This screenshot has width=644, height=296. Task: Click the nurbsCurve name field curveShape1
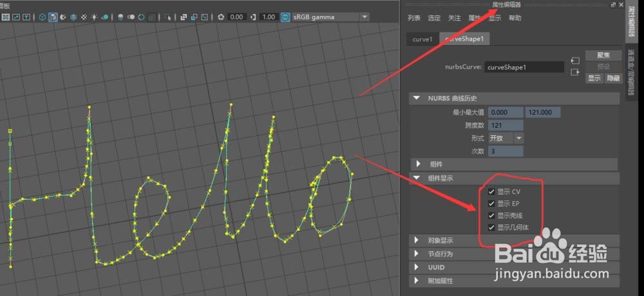pos(524,68)
